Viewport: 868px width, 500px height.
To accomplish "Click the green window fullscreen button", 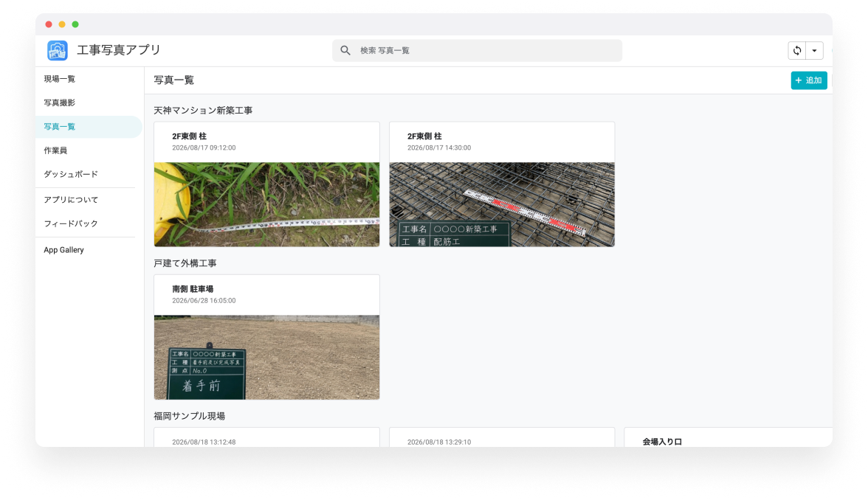I will point(75,24).
